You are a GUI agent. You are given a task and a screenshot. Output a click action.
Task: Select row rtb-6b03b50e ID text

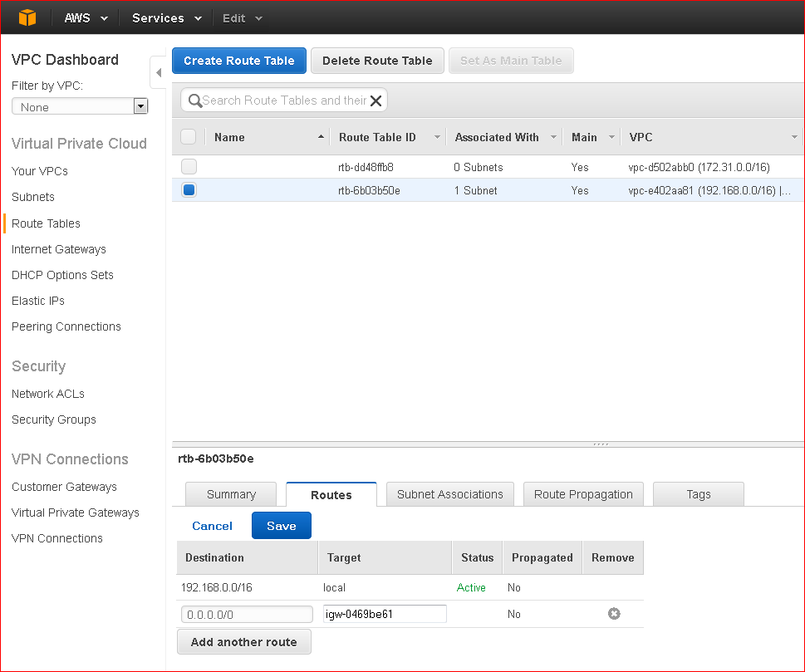coord(369,190)
